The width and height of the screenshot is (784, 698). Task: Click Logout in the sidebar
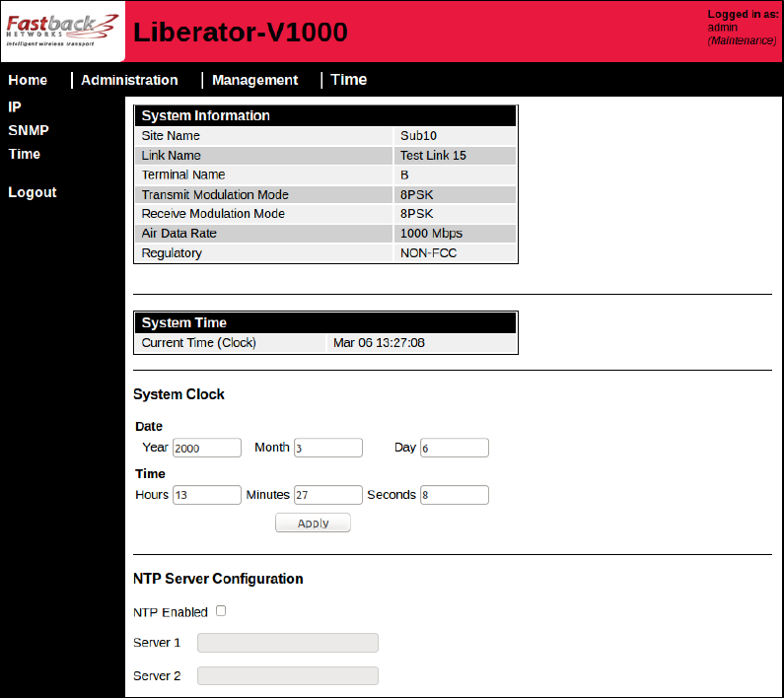[x=33, y=192]
